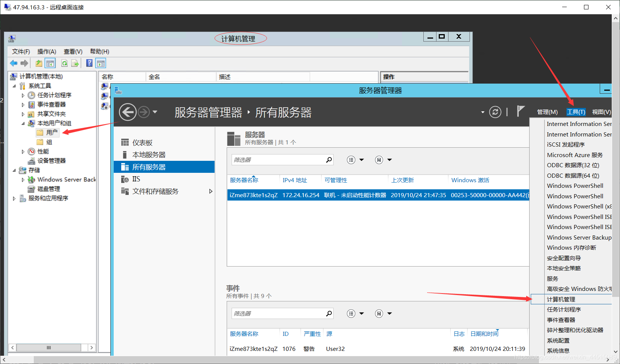Click the search magnifier in servers filter box
Screen dimensions: 620x364
[329, 160]
